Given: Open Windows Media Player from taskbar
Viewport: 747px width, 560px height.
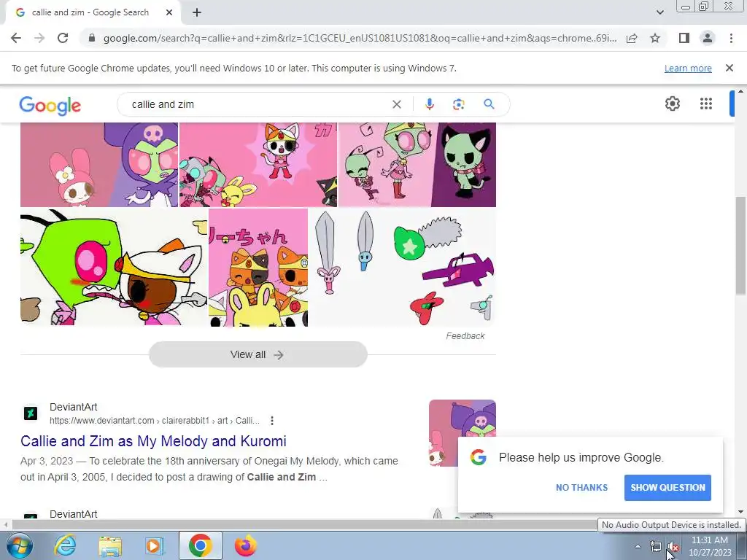Looking at the screenshot, I should point(155,545).
